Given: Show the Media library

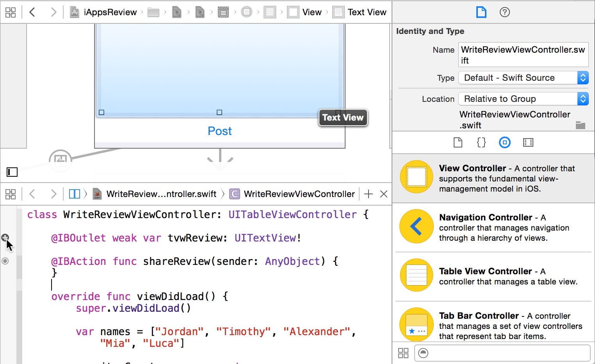Looking at the screenshot, I should (x=528, y=143).
